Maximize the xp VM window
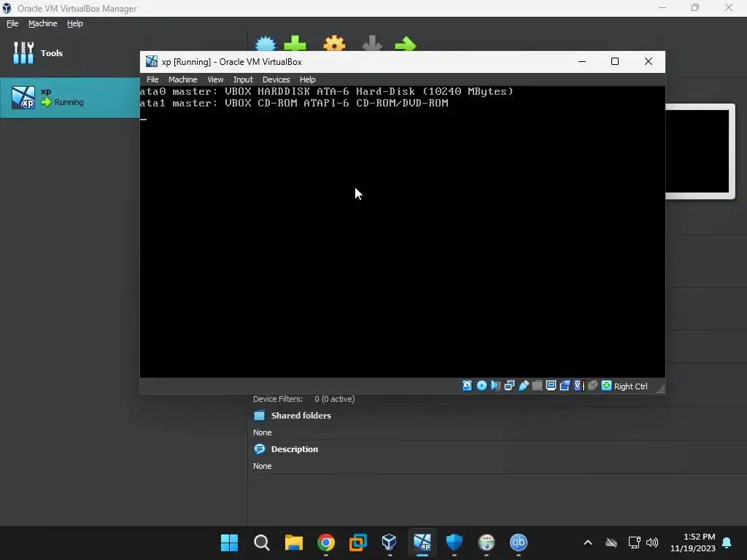This screenshot has height=560, width=747. (x=615, y=61)
